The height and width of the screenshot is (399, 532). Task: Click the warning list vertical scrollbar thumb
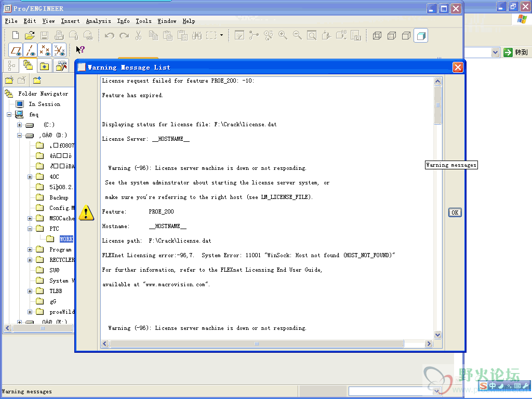click(437, 105)
